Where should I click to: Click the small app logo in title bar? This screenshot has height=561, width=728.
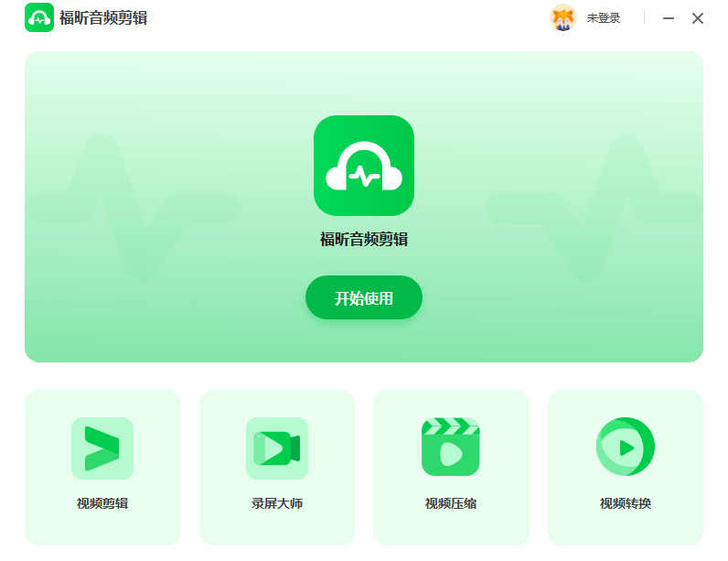39,17
